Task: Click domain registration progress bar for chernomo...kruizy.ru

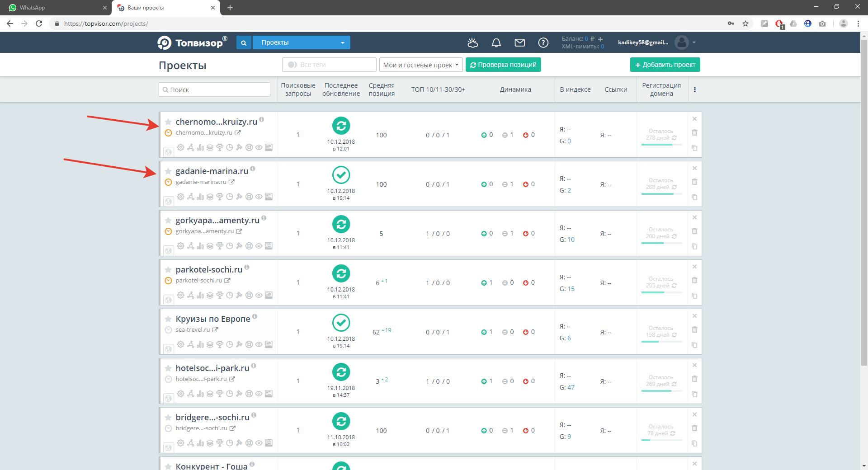Action: 661,145
